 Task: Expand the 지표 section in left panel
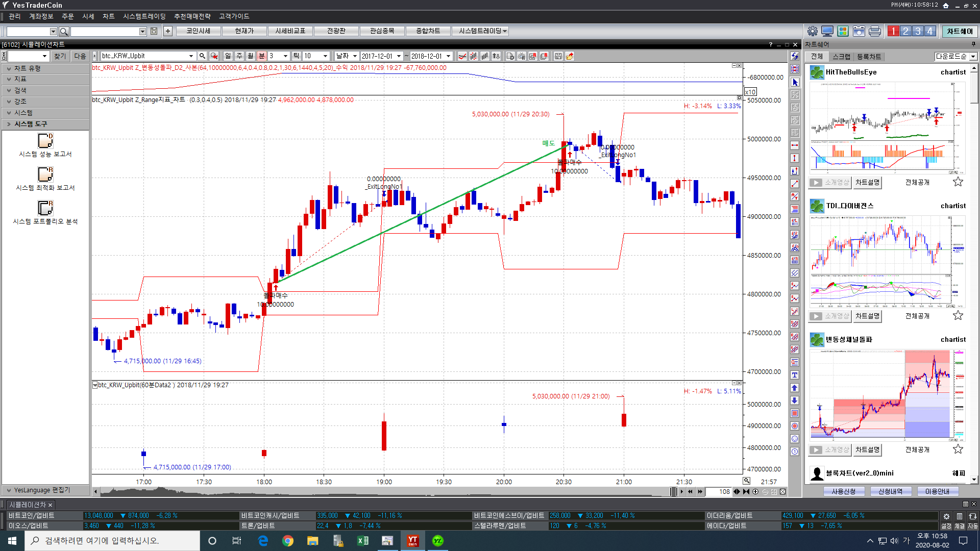coord(20,79)
